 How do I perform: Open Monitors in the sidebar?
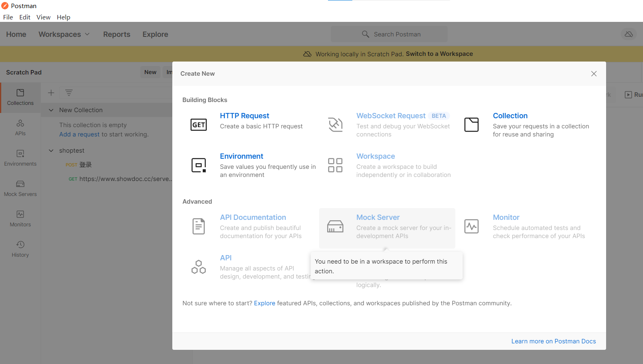[x=20, y=219]
